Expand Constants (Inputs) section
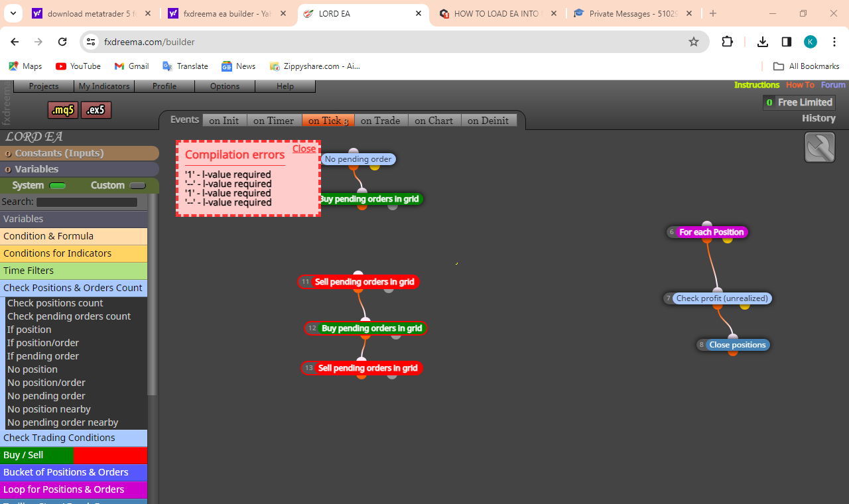 (80, 153)
